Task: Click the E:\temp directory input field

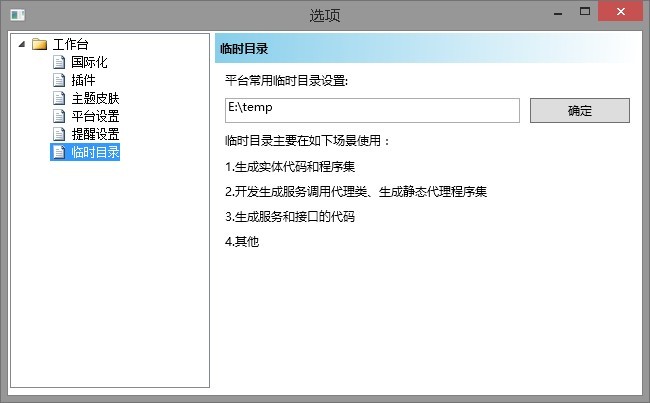Action: [x=372, y=110]
